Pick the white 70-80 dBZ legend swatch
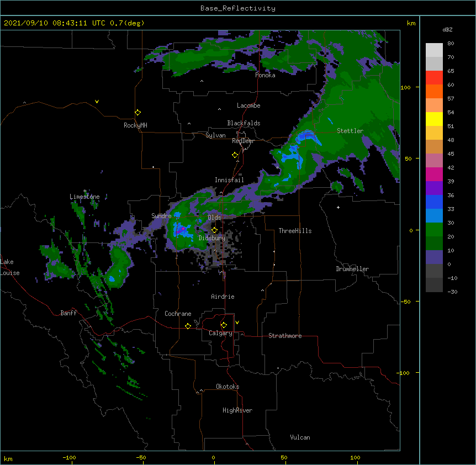 pyautogui.click(x=434, y=50)
